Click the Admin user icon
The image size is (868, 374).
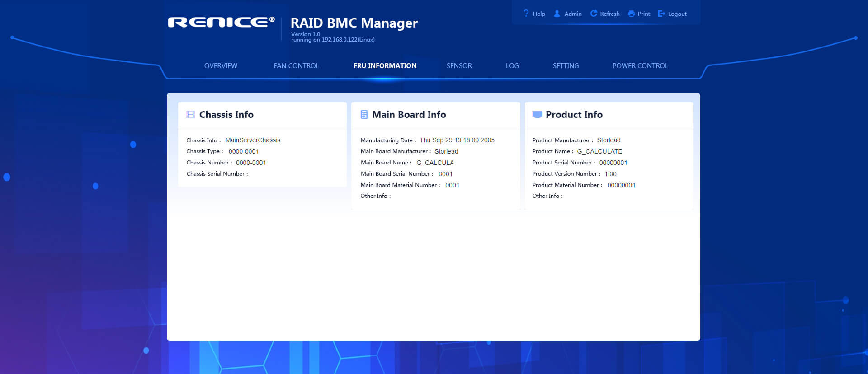557,14
